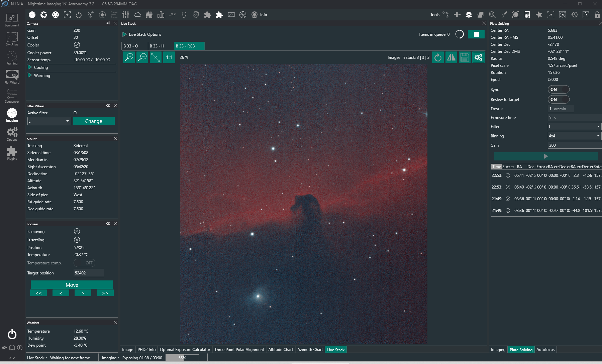Image resolution: width=602 pixels, height=364 pixels.
Task: Click the refresh stack rotate icon
Action: (x=438, y=57)
